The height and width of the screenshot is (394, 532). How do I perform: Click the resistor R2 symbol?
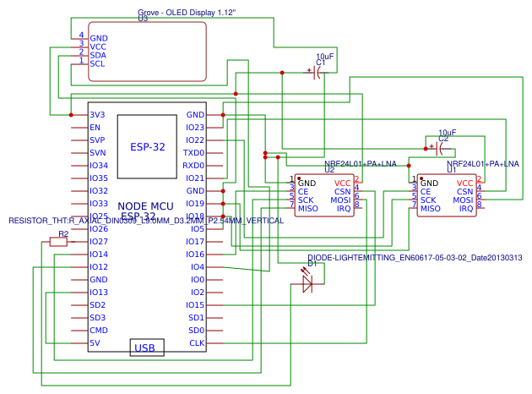(58, 242)
